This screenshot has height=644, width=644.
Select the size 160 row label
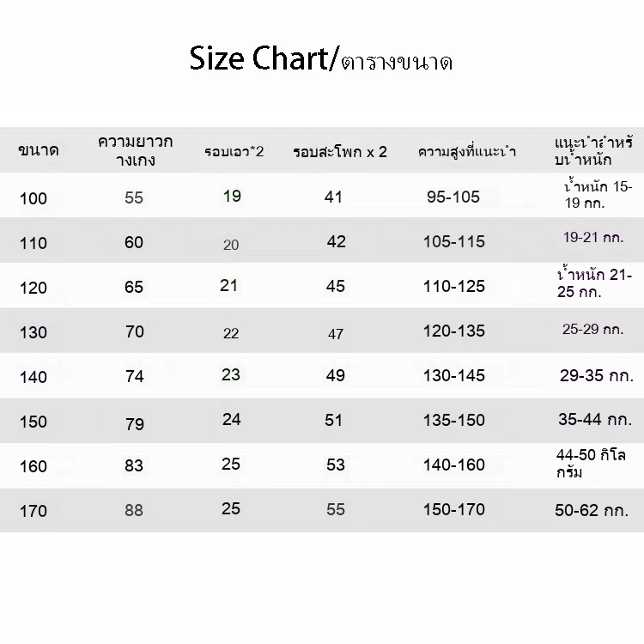pyautogui.click(x=33, y=466)
